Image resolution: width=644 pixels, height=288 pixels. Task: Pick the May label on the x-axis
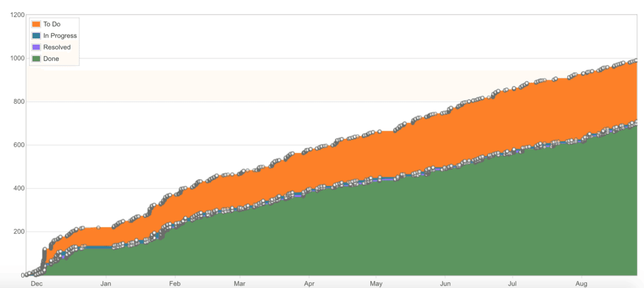point(376,284)
